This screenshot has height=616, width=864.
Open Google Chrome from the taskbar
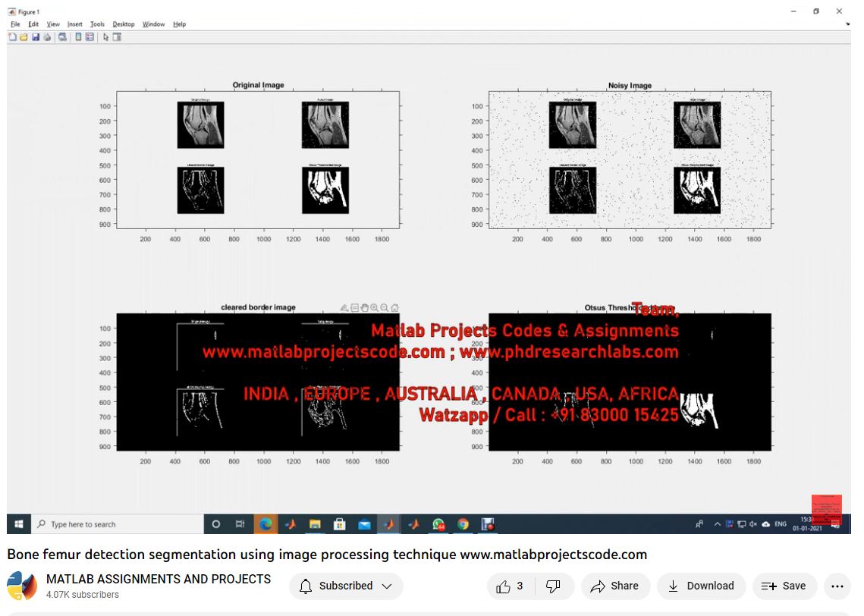pos(463,524)
